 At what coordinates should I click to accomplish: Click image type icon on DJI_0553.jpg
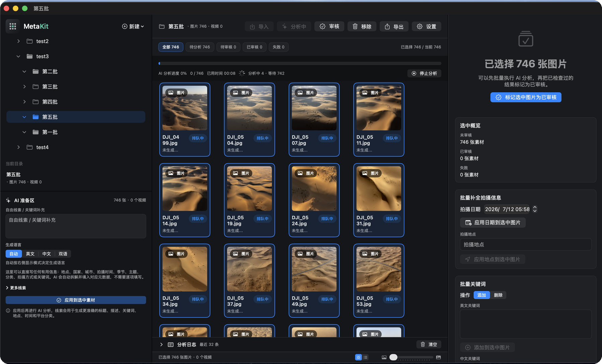pos(365,254)
